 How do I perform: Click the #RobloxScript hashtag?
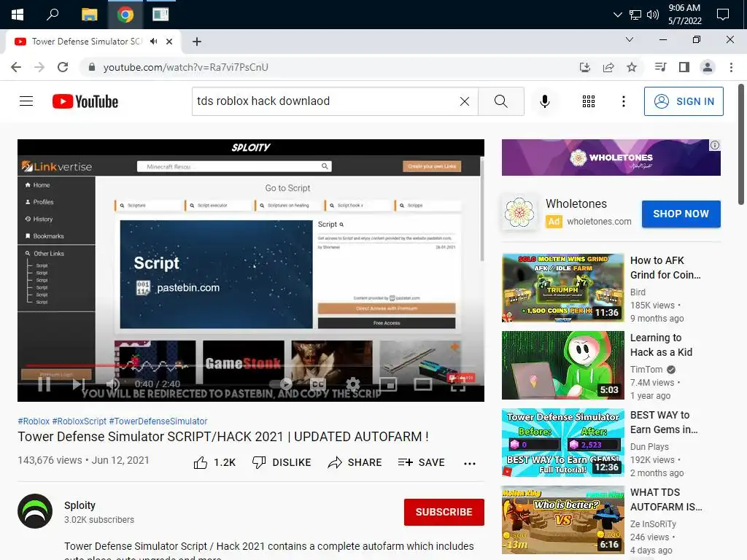click(x=79, y=421)
